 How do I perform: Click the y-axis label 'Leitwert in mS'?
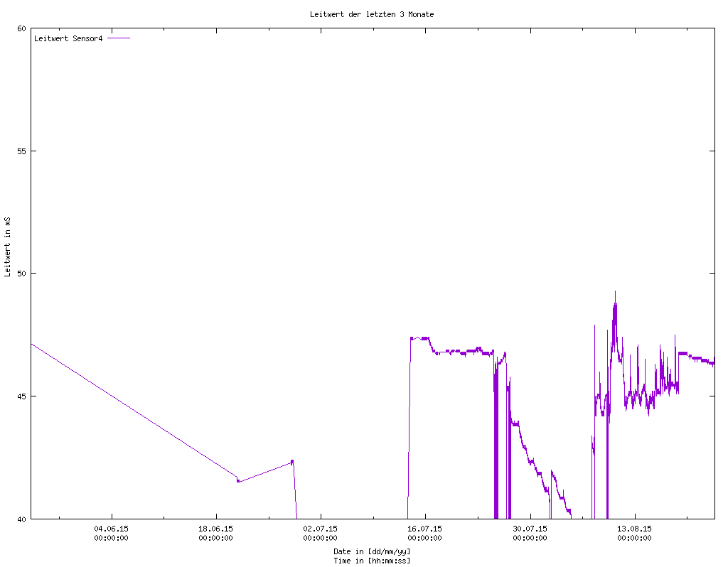[7, 247]
